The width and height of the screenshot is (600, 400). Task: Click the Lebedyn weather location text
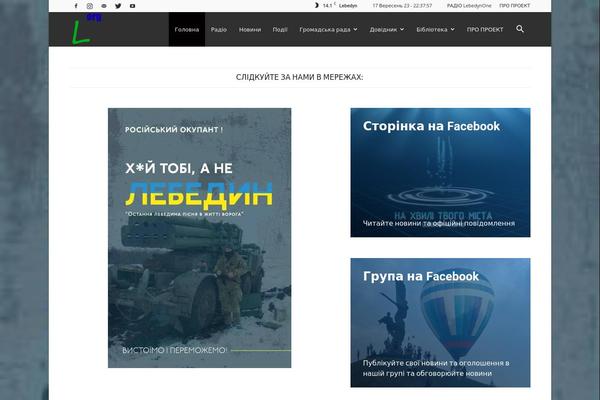pyautogui.click(x=348, y=6)
